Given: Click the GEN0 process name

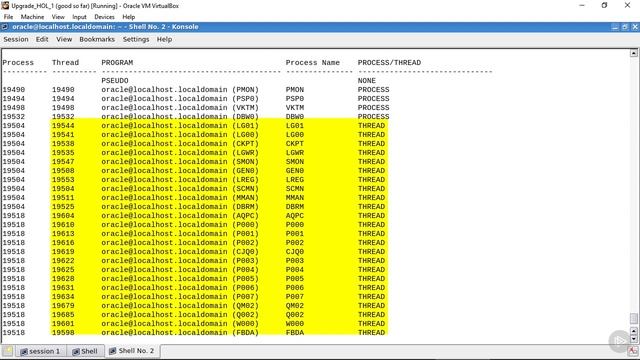Looking at the screenshot, I should click(295, 170).
